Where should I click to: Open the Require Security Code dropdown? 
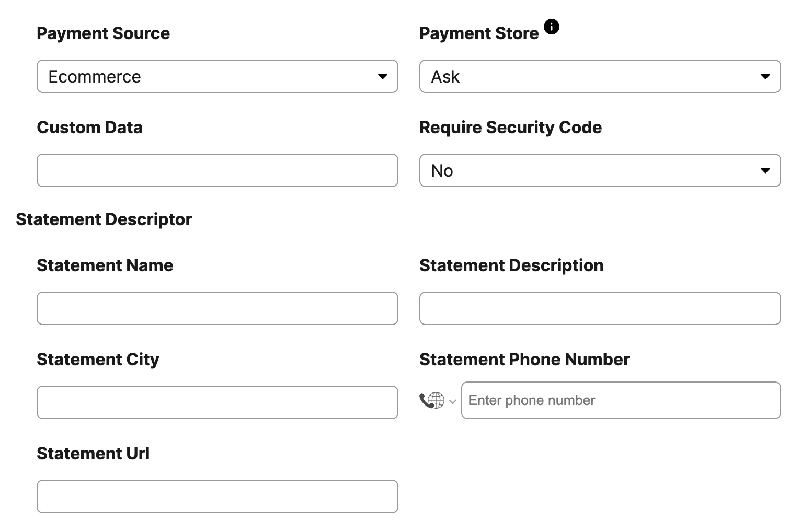[600, 170]
